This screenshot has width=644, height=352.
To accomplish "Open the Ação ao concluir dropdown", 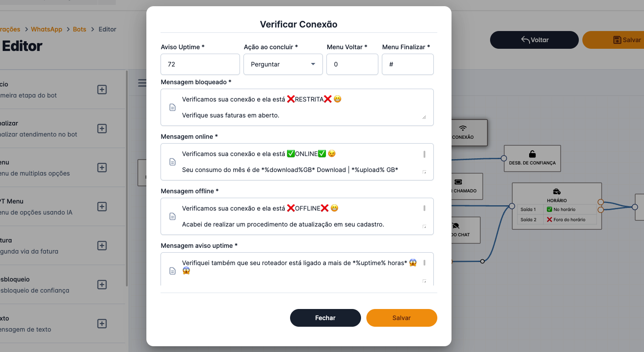I will pos(283,64).
